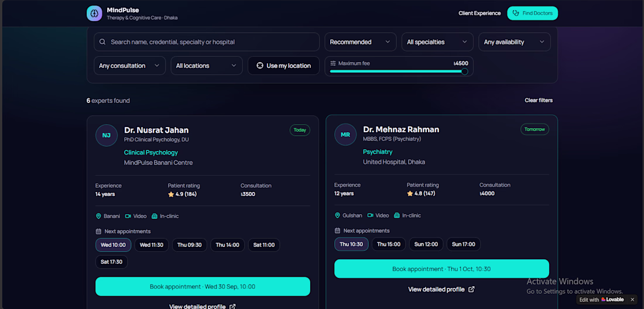The image size is (644, 309).
Task: Click the MR avatar of Dr. Mehnaz Rahman
Action: tap(345, 135)
